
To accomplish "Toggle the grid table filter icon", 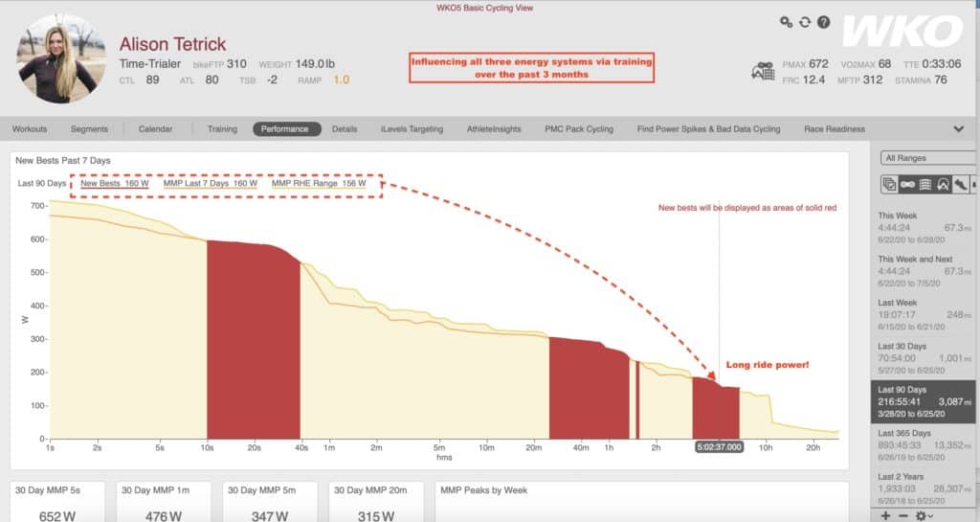I will [925, 185].
